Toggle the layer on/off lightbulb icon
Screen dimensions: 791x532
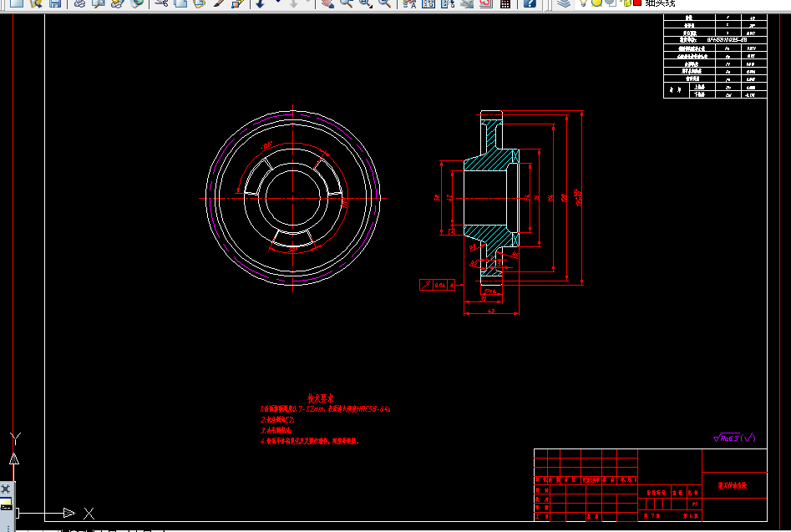584,3
